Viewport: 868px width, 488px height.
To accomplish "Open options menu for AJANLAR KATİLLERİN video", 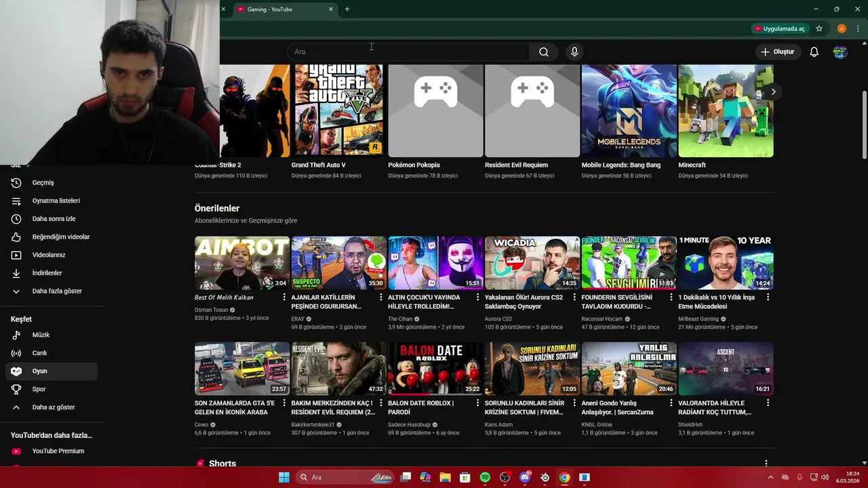I will [381, 298].
